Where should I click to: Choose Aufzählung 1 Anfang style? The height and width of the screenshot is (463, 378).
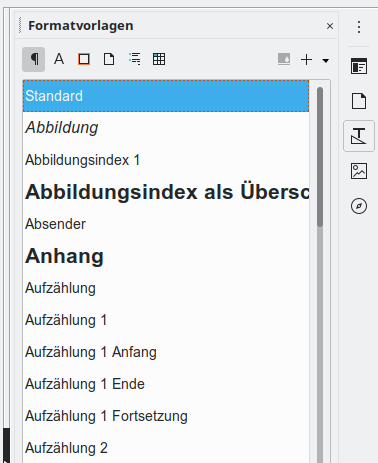166,352
